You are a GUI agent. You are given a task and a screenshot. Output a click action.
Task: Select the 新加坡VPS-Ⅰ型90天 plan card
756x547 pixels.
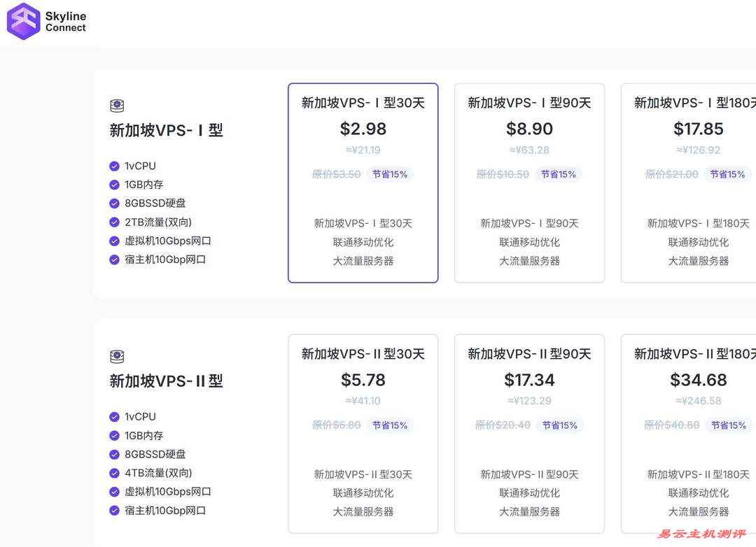click(529, 182)
